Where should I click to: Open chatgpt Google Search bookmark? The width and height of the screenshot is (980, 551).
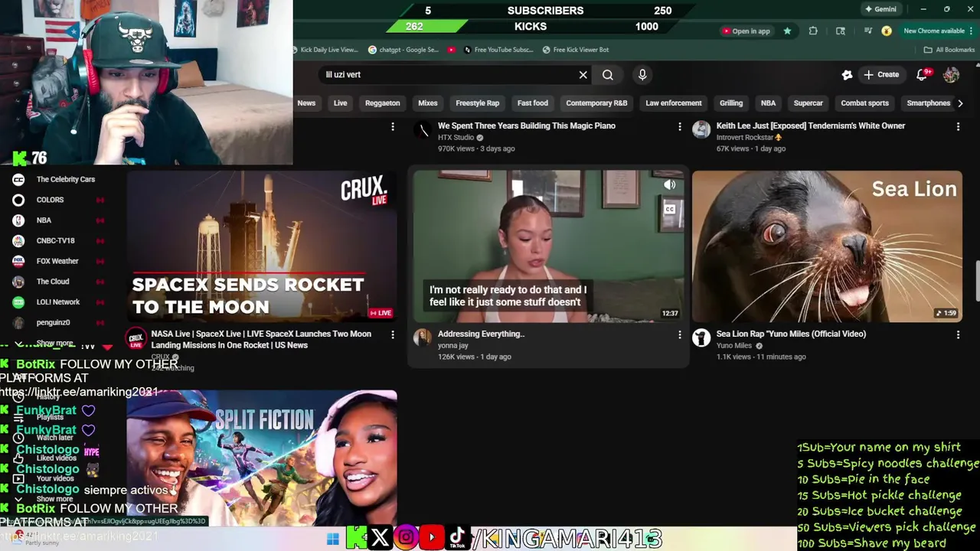(x=403, y=50)
